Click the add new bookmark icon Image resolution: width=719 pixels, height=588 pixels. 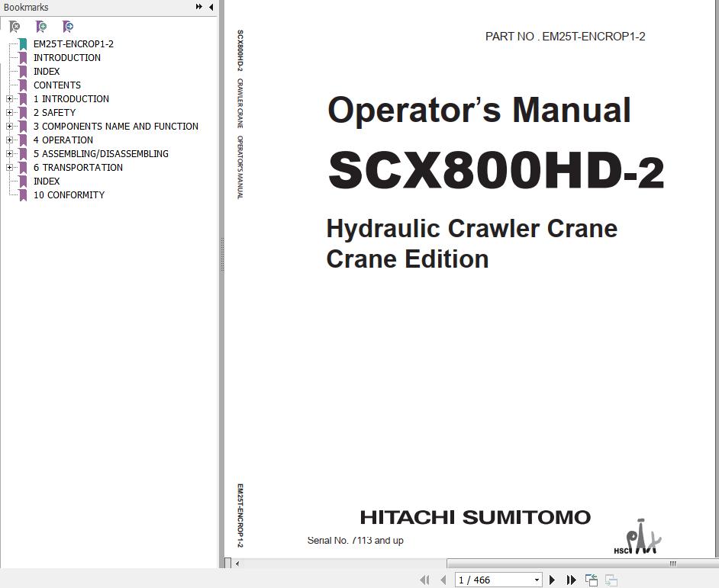[41, 27]
